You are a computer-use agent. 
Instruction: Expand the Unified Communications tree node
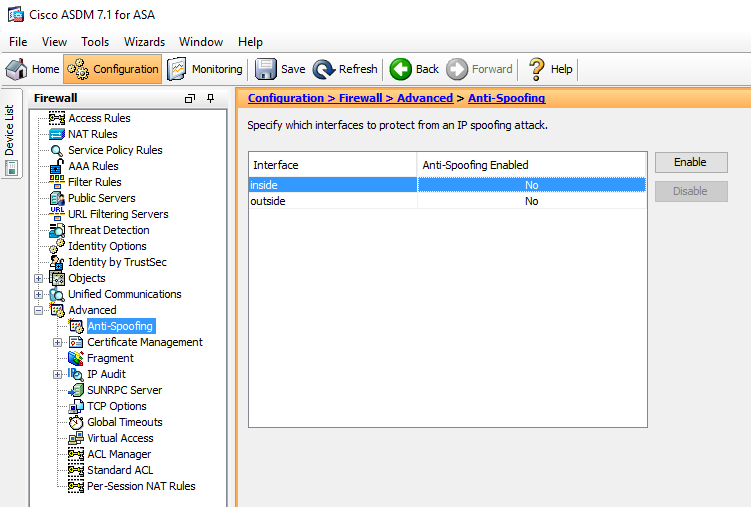pos(39,294)
